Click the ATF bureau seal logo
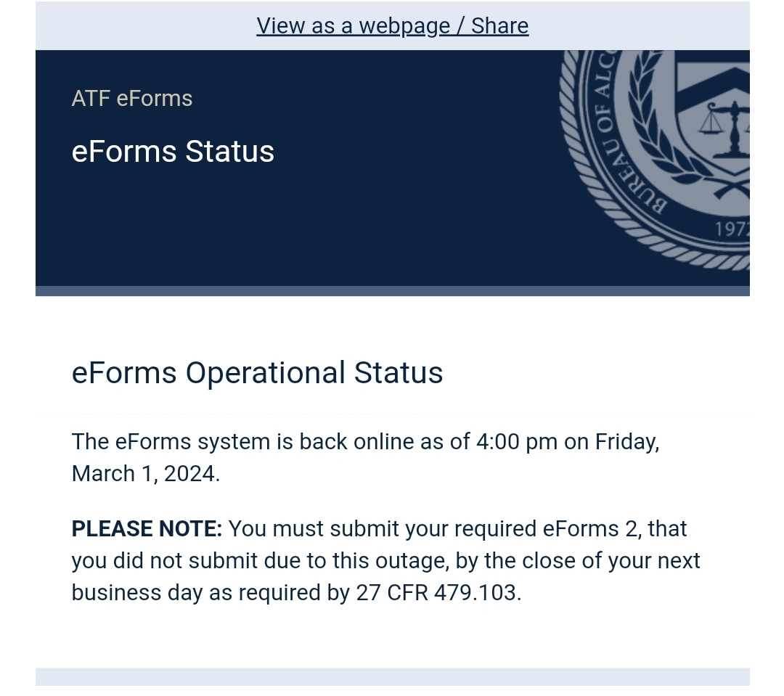 [654, 160]
